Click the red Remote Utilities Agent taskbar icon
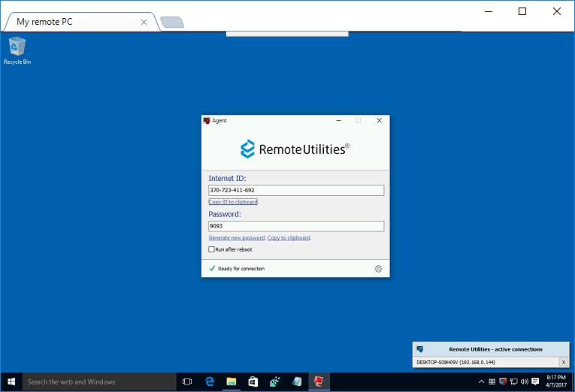The image size is (575, 392). pyautogui.click(x=319, y=381)
